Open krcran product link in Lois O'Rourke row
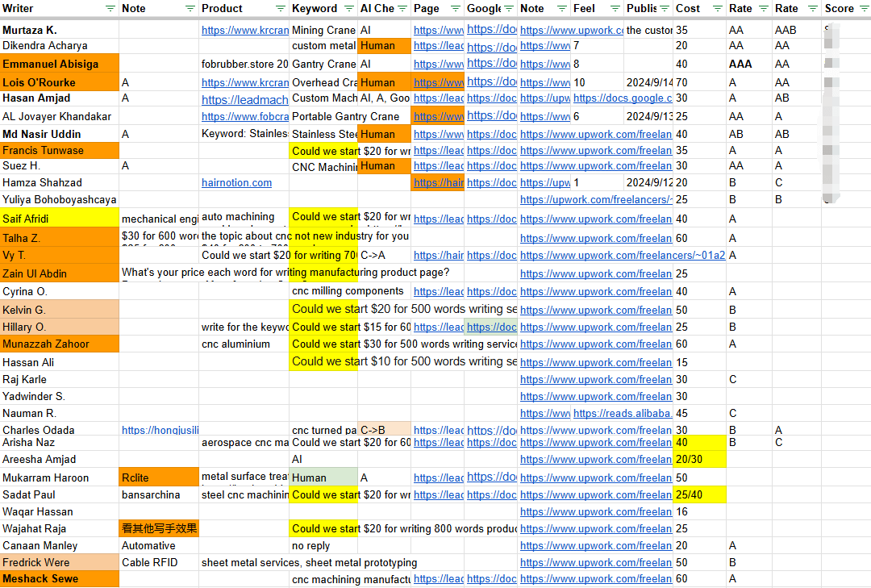 pyautogui.click(x=245, y=83)
